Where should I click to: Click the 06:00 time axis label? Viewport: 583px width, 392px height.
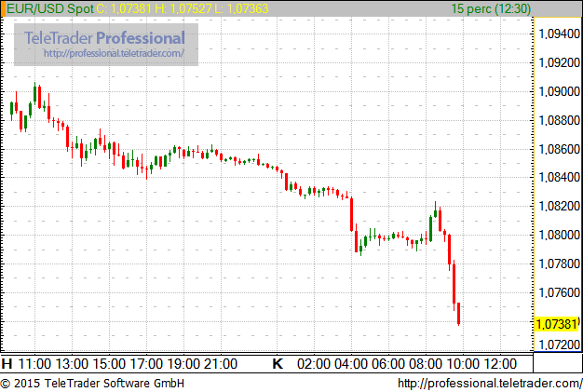point(388,364)
